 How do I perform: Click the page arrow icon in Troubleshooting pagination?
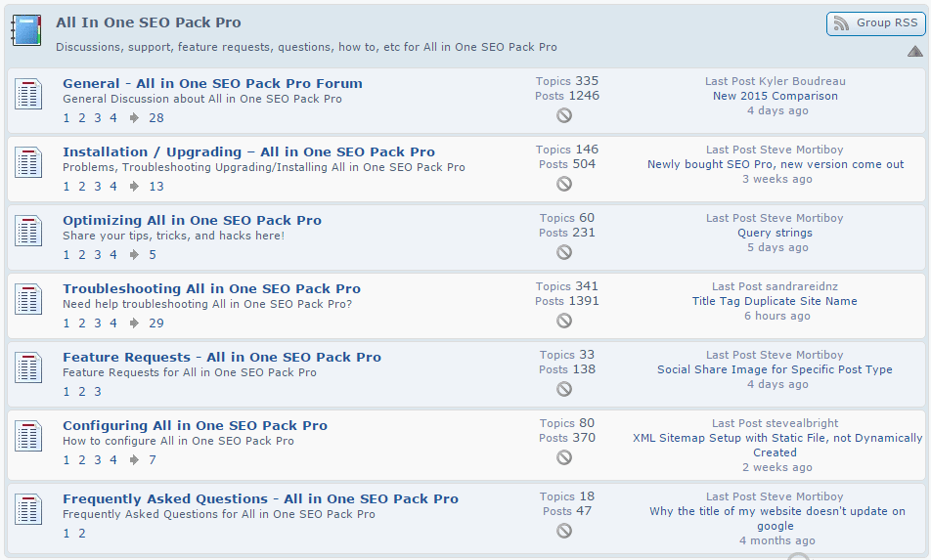click(x=134, y=323)
